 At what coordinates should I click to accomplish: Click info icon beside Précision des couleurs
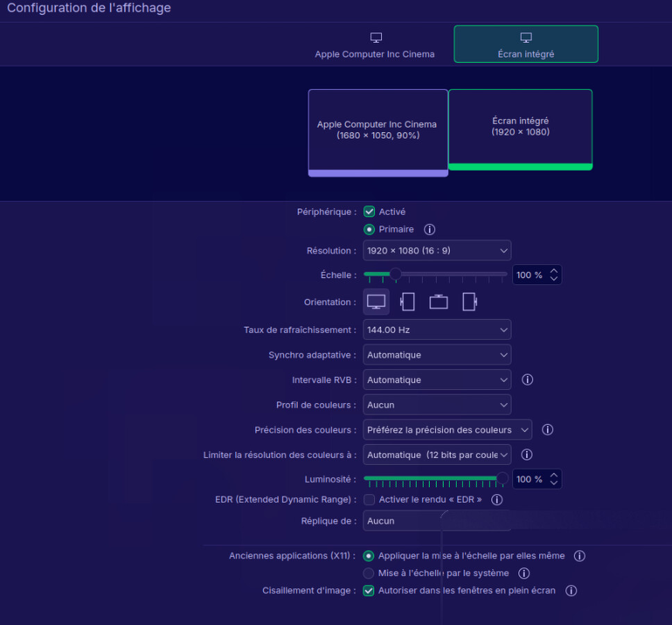tap(547, 430)
